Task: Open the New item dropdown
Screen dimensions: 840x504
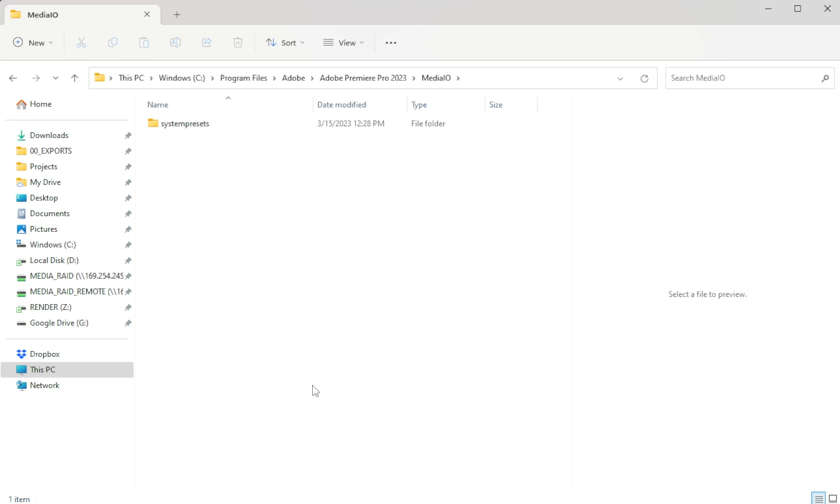Action: click(x=33, y=42)
